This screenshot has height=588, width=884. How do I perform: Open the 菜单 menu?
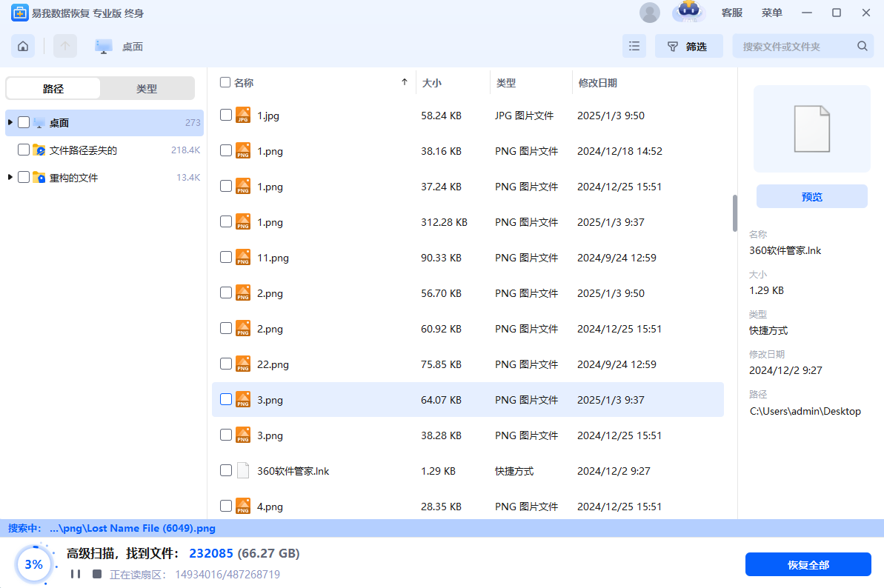coord(772,13)
